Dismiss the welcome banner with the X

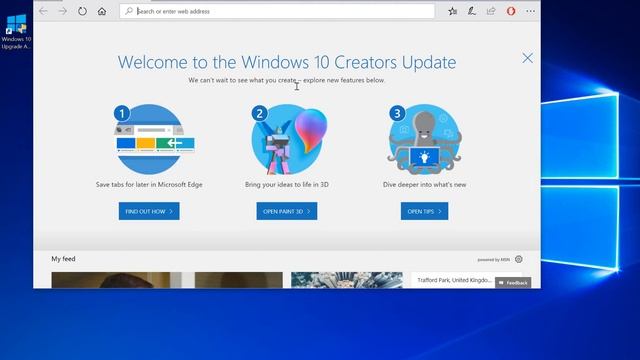click(x=527, y=58)
